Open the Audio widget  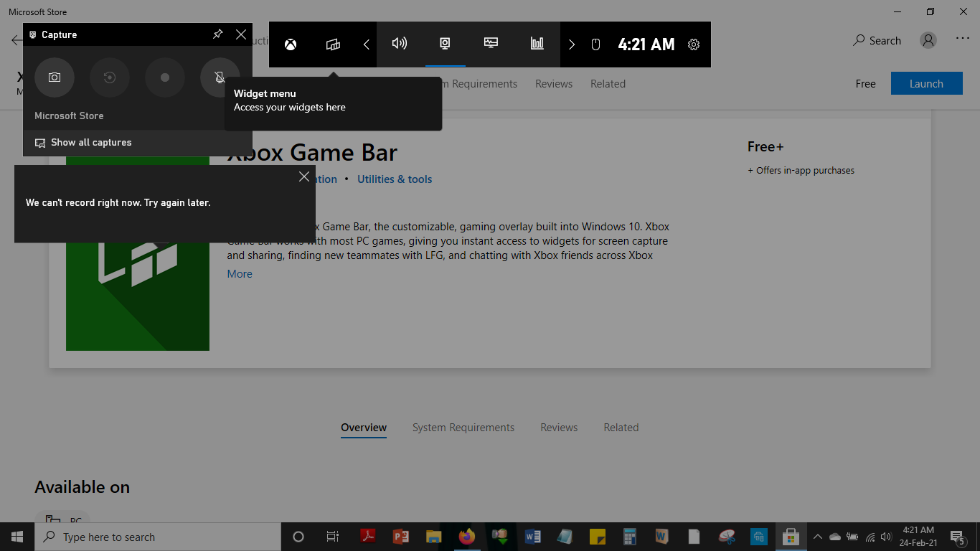400,44
